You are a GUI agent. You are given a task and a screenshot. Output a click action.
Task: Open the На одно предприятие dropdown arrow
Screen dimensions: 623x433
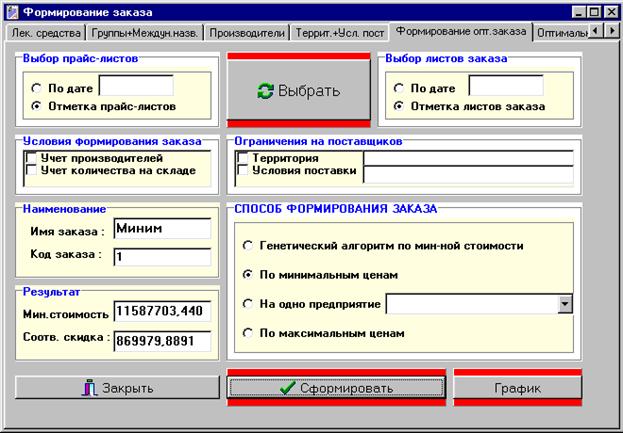[565, 304]
